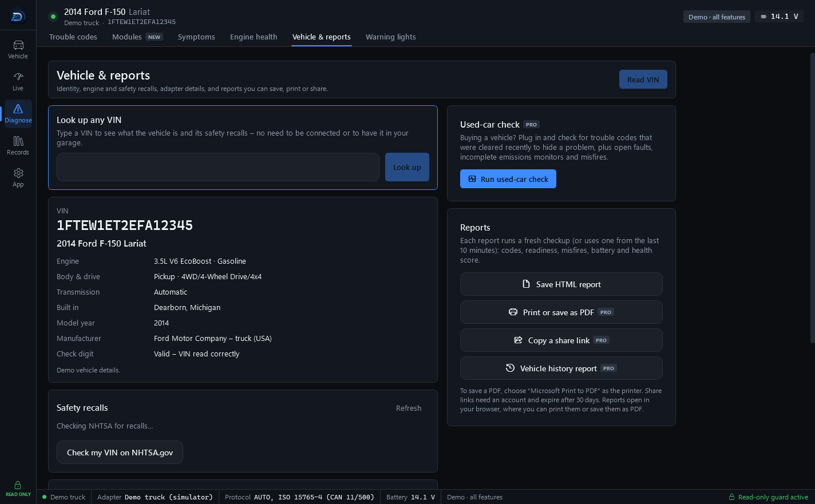Click the icon on Run used-car check

[472, 179]
